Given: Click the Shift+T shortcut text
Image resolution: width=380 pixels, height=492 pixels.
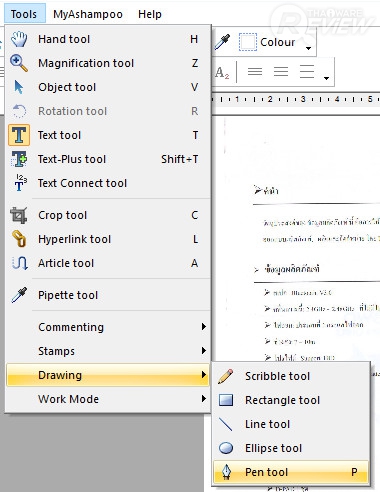Looking at the screenshot, I should (180, 159).
